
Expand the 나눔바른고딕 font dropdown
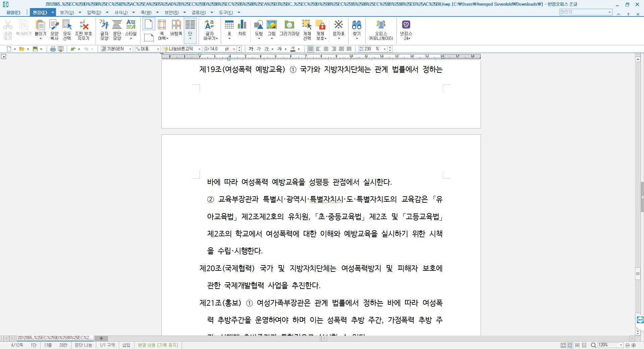pos(199,49)
